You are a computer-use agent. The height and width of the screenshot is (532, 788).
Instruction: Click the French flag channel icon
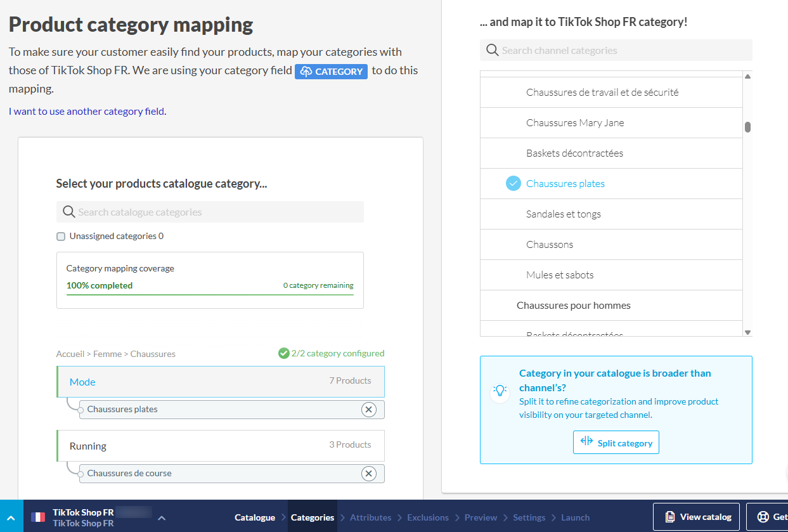coord(38,517)
